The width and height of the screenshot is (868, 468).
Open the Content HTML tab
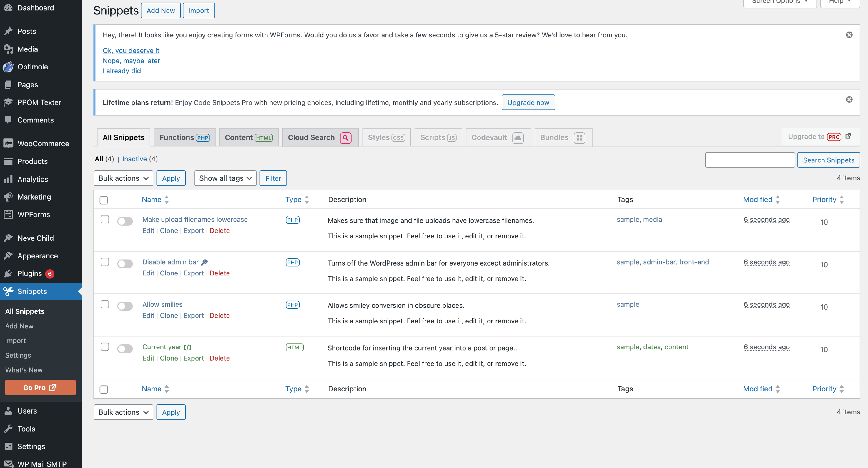click(x=248, y=138)
